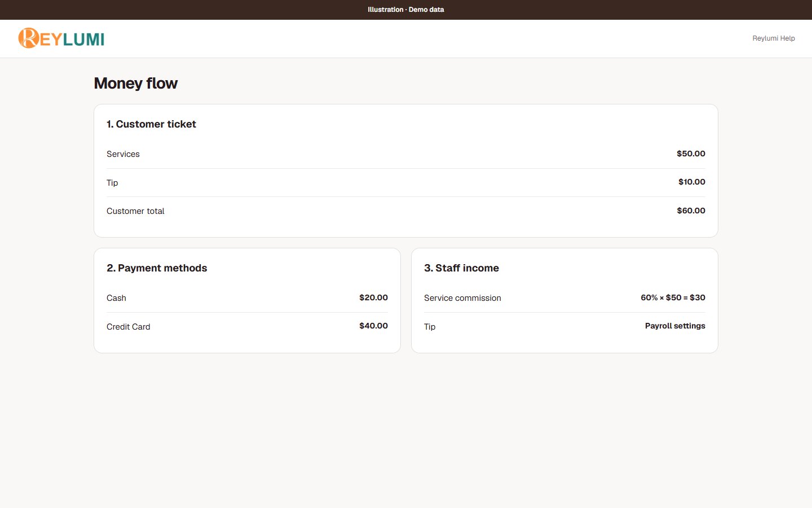Click the $20.00 cash amount

coord(373,297)
